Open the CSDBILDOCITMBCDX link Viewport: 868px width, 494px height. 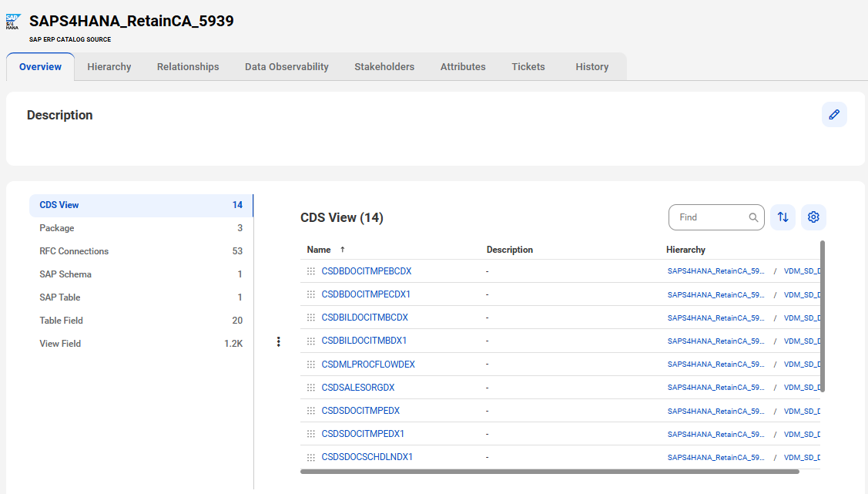click(365, 318)
